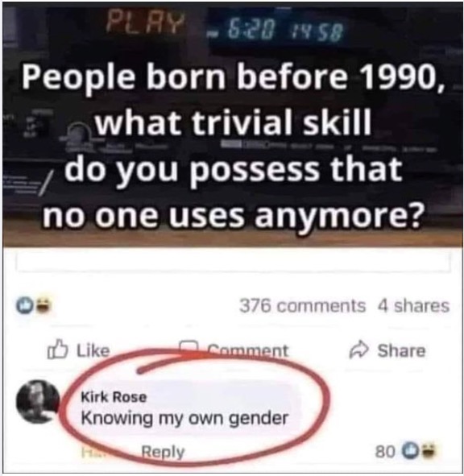
Task: Click the Like button label
Action: coord(93,350)
